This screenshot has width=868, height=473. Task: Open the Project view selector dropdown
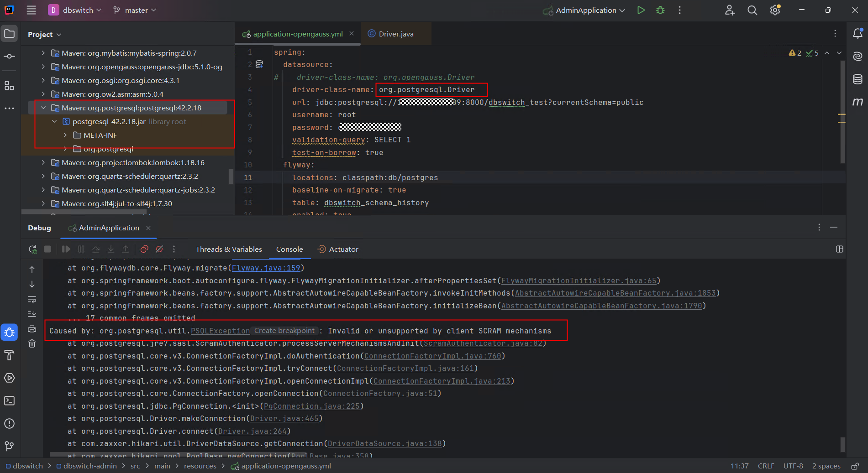[x=44, y=34]
